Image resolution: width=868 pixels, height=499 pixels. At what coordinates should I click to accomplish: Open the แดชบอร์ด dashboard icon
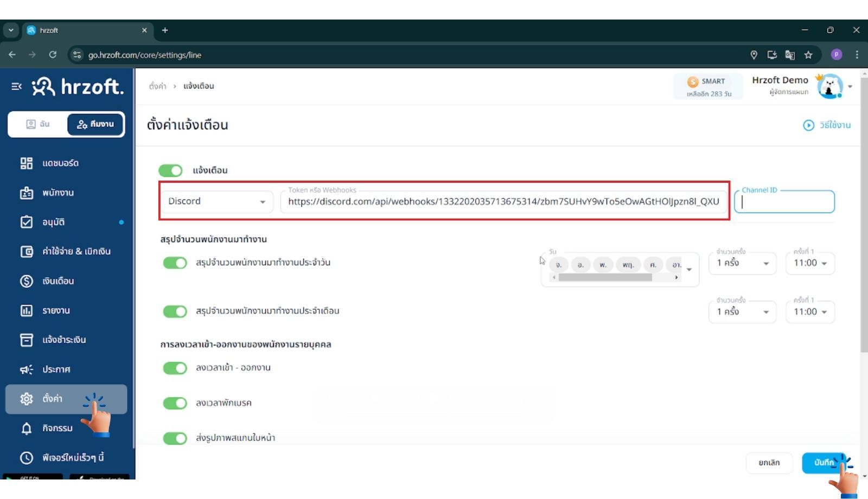coord(26,163)
